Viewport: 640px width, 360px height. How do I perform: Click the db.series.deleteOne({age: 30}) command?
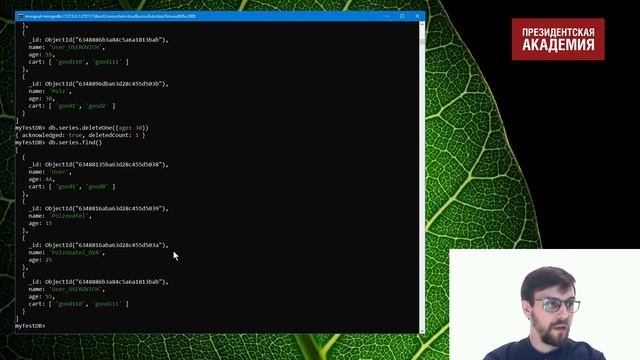pos(98,128)
